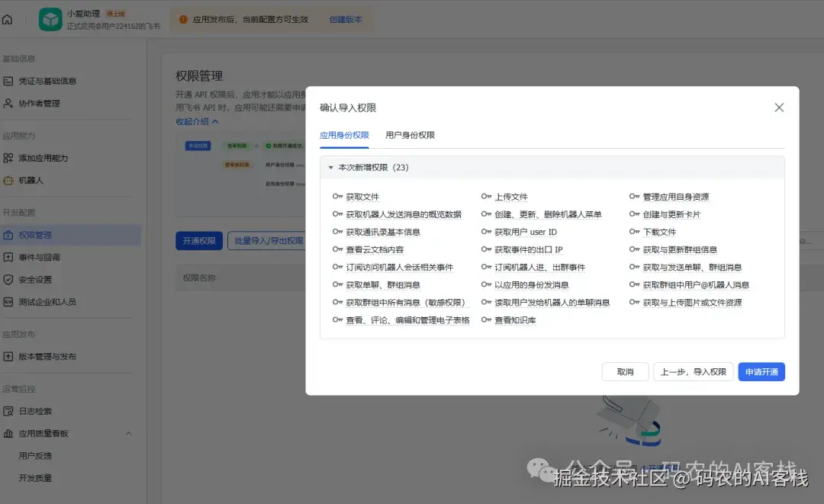The width and height of the screenshot is (824, 504).
Task: Click 取消 button in dialog
Action: pos(625,371)
